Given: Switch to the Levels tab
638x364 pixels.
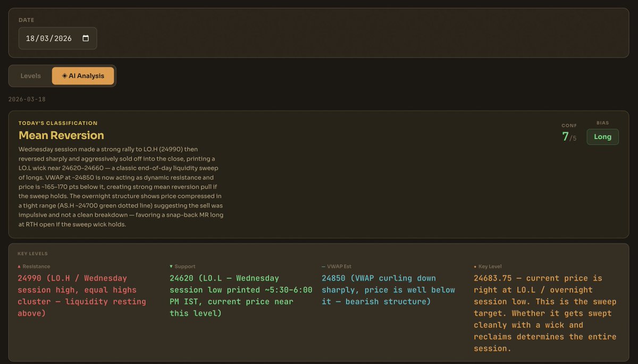Looking at the screenshot, I should point(31,76).
